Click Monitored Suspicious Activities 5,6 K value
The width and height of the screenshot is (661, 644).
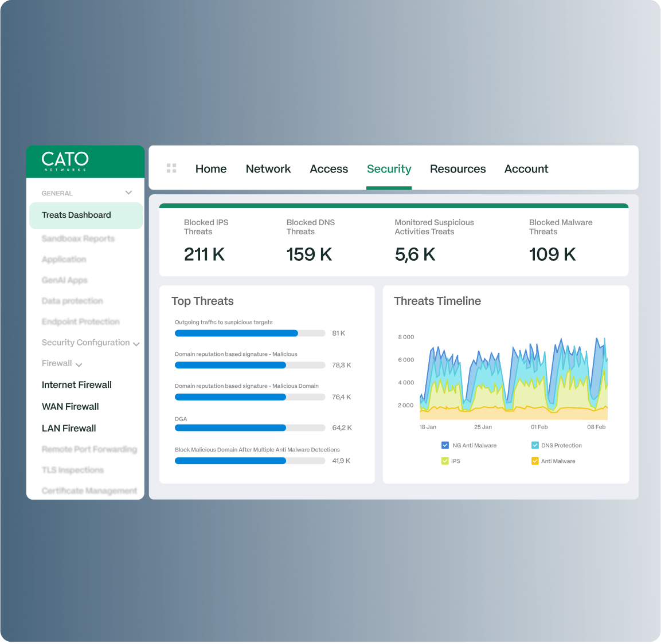[x=415, y=254]
